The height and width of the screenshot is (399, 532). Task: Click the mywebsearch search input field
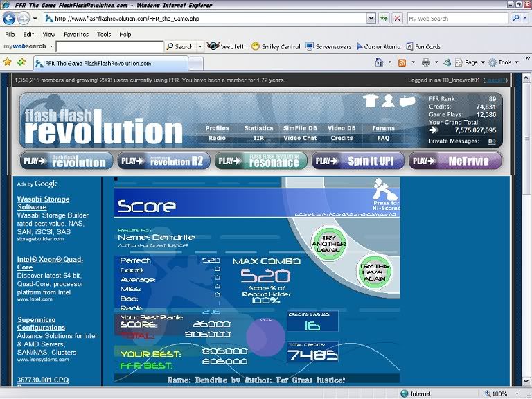point(109,46)
